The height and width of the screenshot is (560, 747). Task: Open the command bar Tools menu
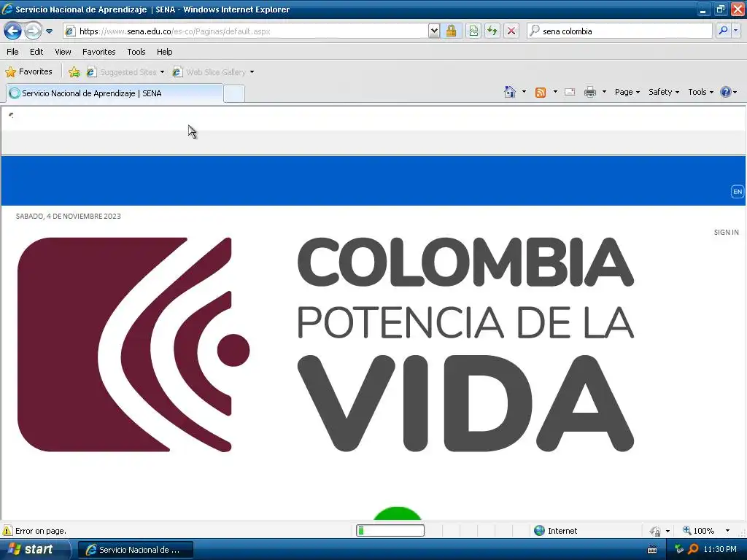(x=700, y=92)
